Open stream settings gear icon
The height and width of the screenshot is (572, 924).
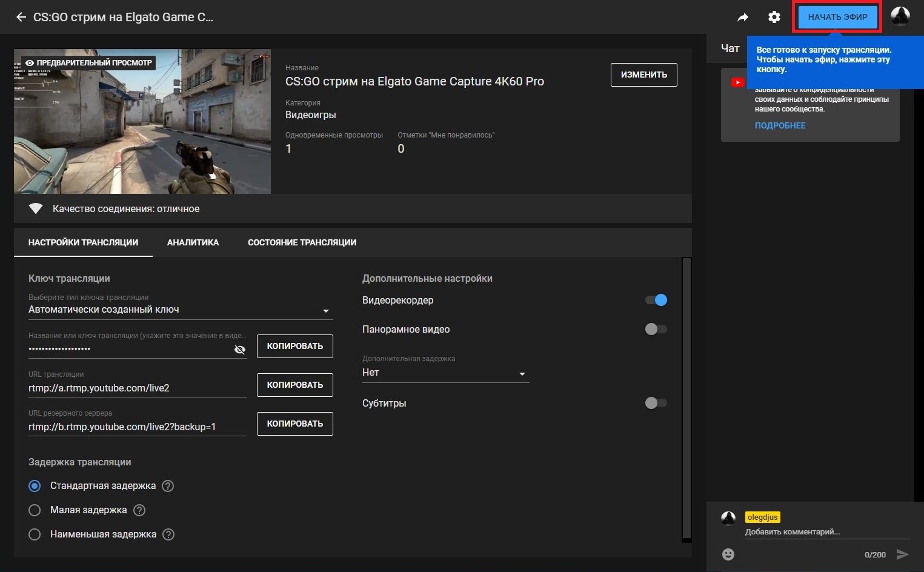pyautogui.click(x=774, y=17)
